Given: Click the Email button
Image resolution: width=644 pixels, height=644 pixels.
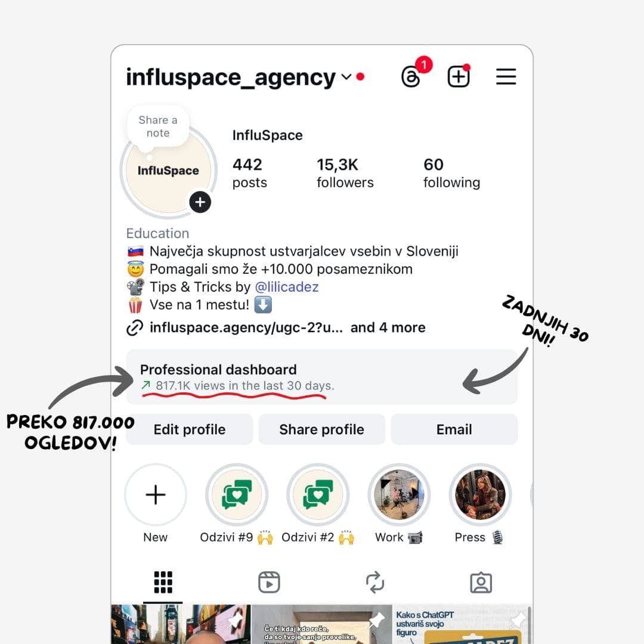Looking at the screenshot, I should [454, 429].
